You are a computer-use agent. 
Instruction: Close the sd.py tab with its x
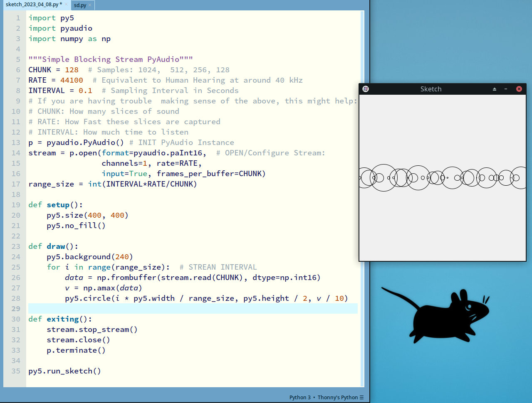(x=90, y=5)
